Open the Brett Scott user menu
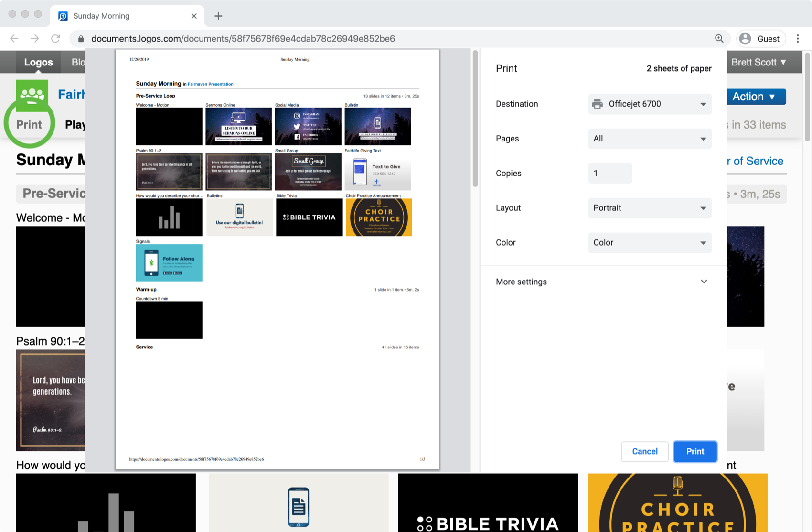 (759, 62)
